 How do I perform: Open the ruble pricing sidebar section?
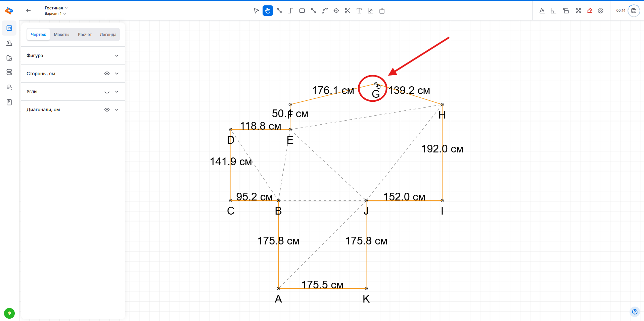tap(9, 87)
